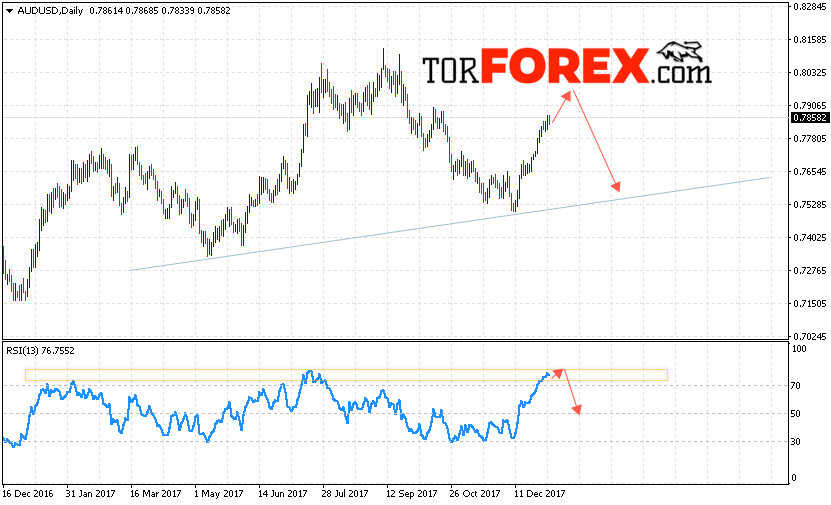This screenshot has width=831, height=505.
Task: Click the 1 May 2017 date label
Action: [x=218, y=494]
